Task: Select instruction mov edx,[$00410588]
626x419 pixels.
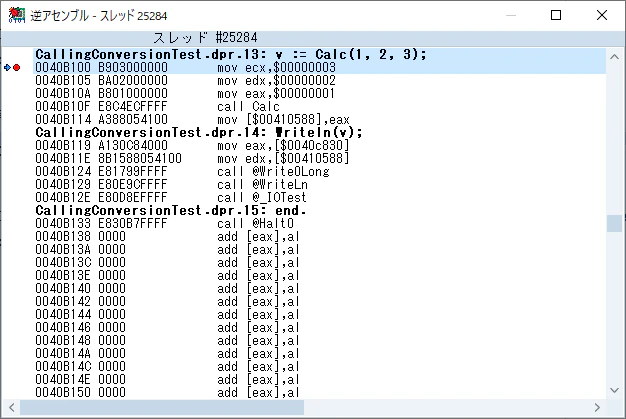Action: 319,158
